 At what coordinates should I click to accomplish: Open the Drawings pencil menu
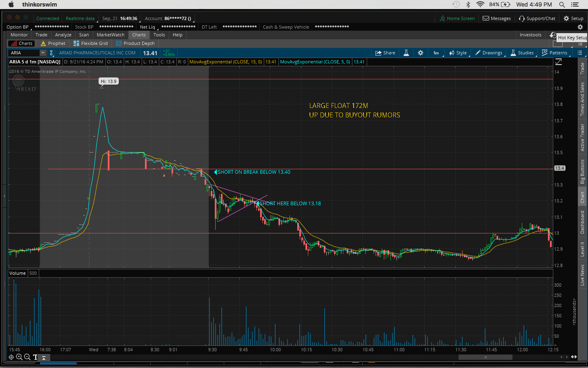[x=489, y=53]
